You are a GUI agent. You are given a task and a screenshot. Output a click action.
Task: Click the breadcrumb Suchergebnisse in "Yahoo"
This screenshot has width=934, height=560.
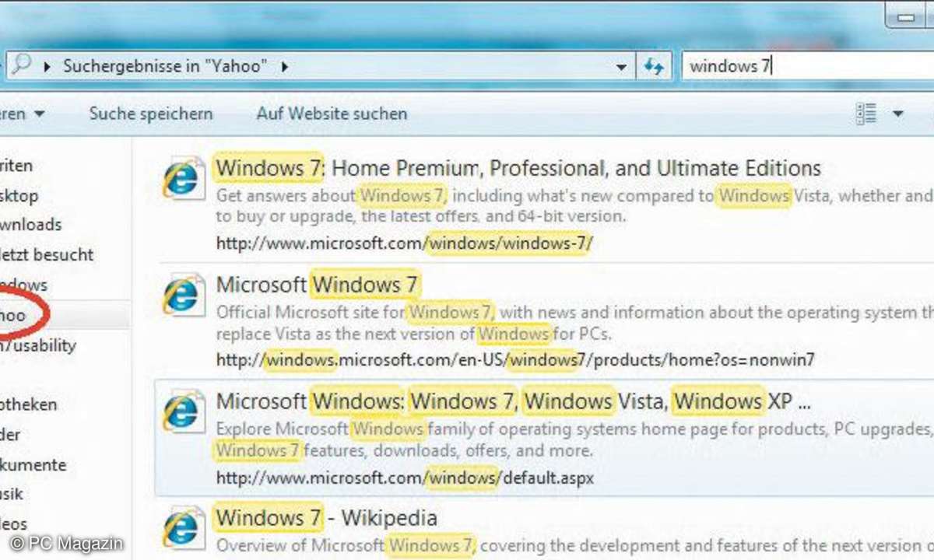tap(165, 66)
